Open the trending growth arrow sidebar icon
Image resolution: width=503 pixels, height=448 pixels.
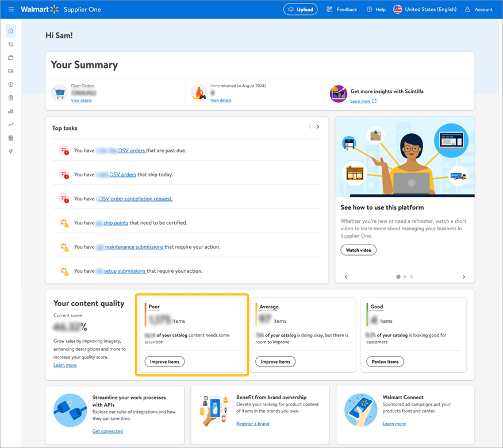pos(11,125)
